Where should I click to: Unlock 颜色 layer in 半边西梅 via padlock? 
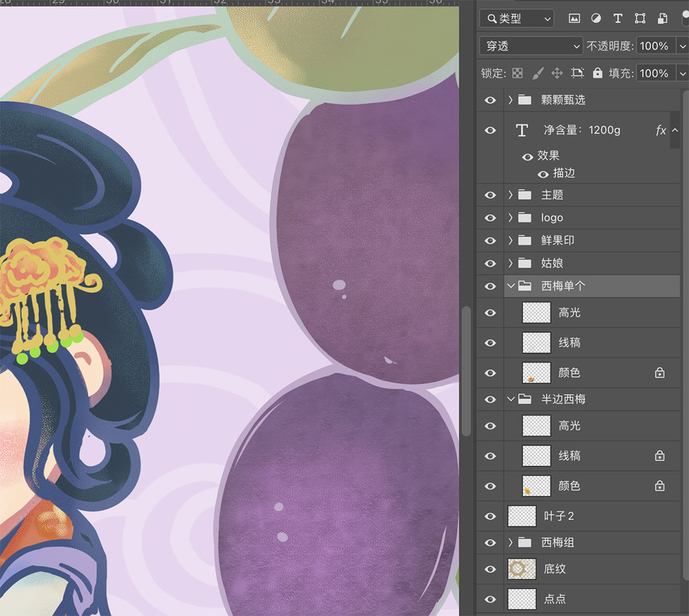click(x=660, y=486)
